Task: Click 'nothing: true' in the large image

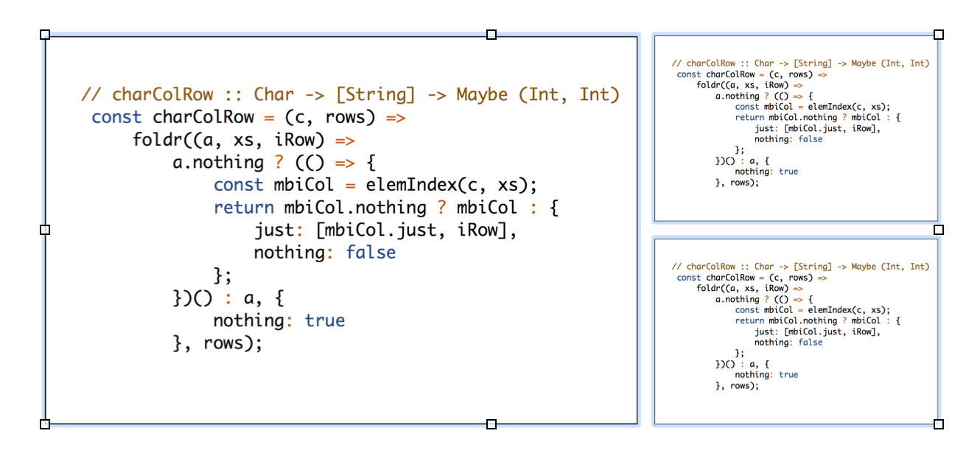Action: point(279,320)
